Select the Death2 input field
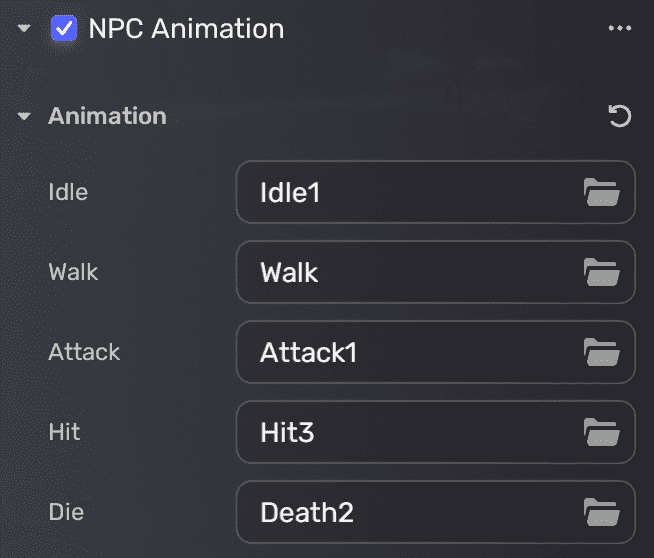 pos(410,512)
